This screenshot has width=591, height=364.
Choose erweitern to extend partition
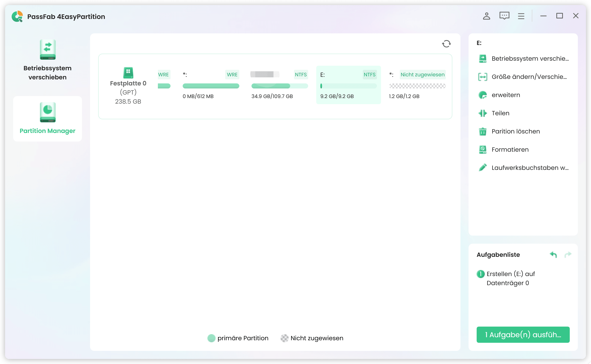coord(505,95)
